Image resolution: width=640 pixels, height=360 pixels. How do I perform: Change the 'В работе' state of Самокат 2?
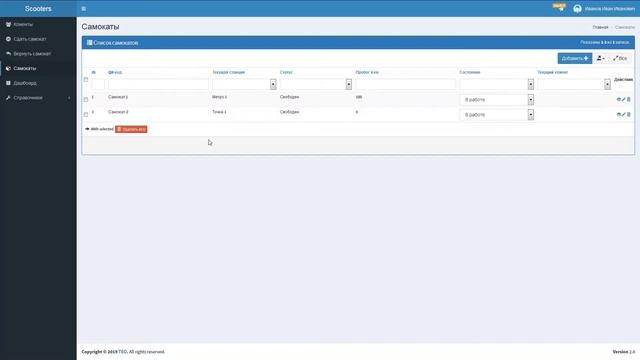[497, 115]
